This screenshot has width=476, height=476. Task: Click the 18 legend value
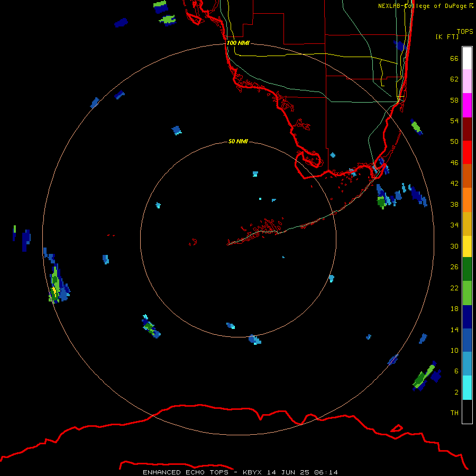(x=454, y=309)
